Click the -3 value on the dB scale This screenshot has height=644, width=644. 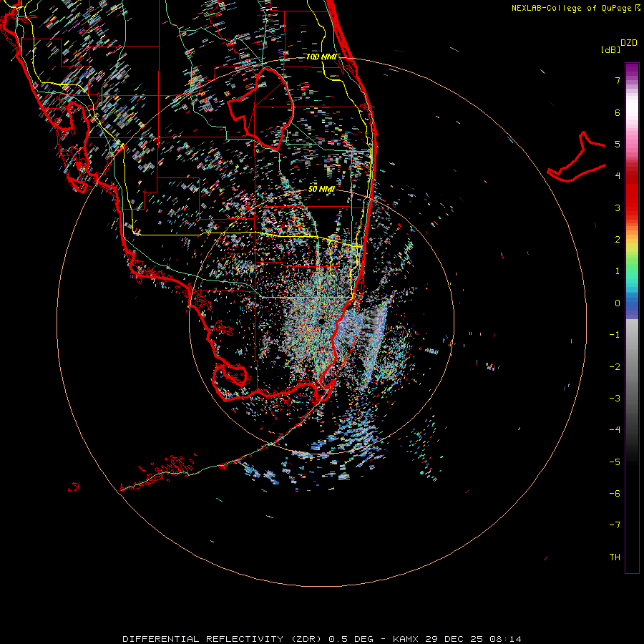pyautogui.click(x=615, y=399)
